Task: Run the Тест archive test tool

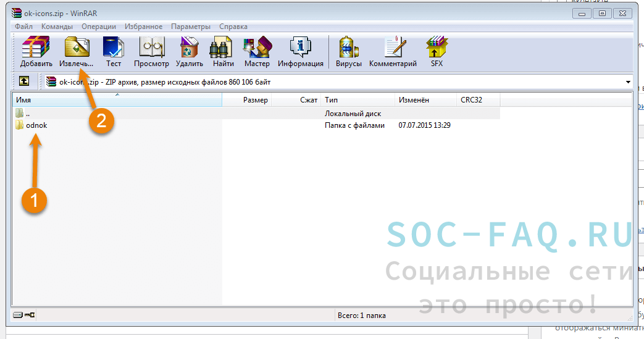Action: [114, 52]
